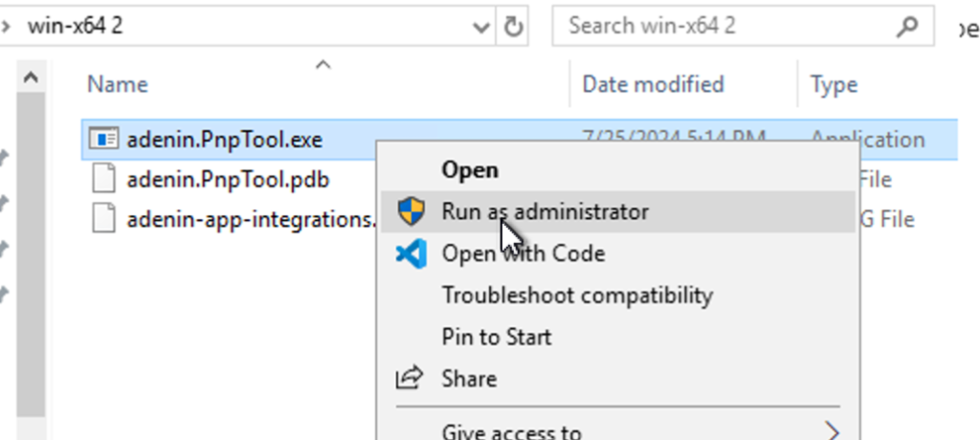Click the Name column header

[x=118, y=84]
